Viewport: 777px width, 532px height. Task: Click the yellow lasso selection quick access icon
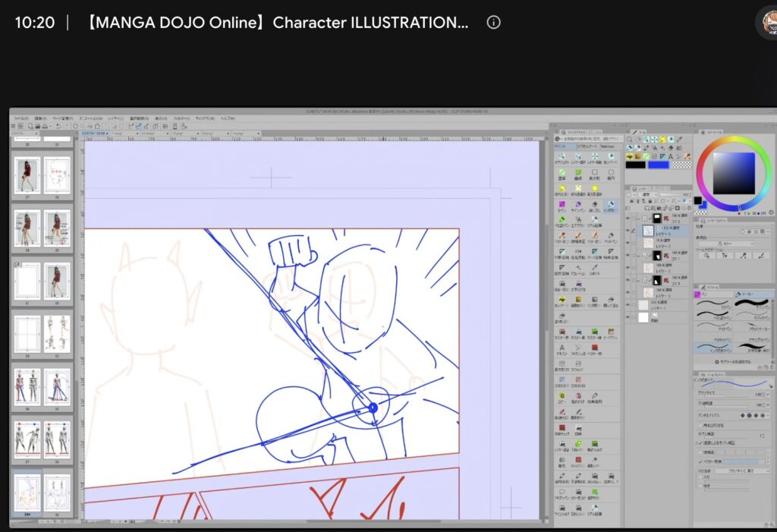pos(562,188)
